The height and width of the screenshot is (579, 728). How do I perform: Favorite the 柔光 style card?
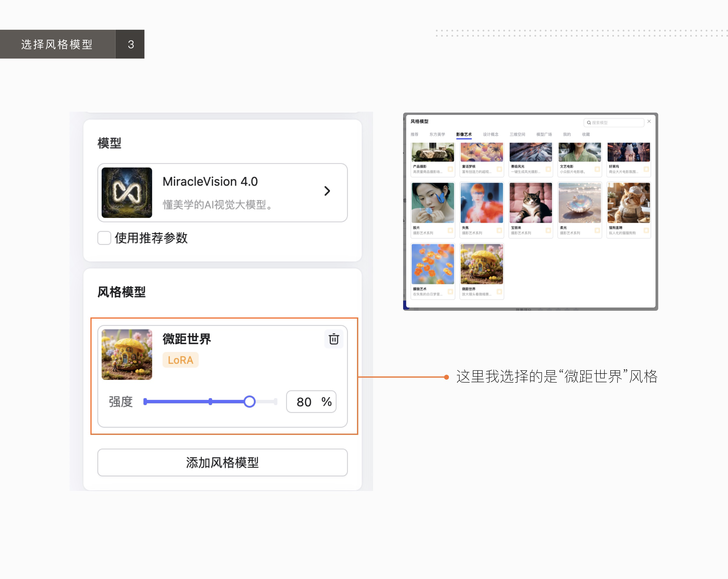(x=597, y=230)
